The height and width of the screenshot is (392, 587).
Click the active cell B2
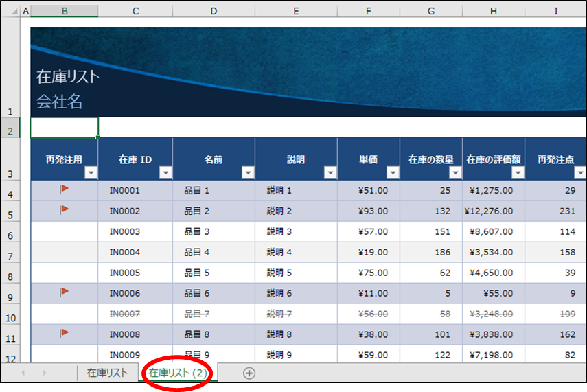tap(65, 128)
